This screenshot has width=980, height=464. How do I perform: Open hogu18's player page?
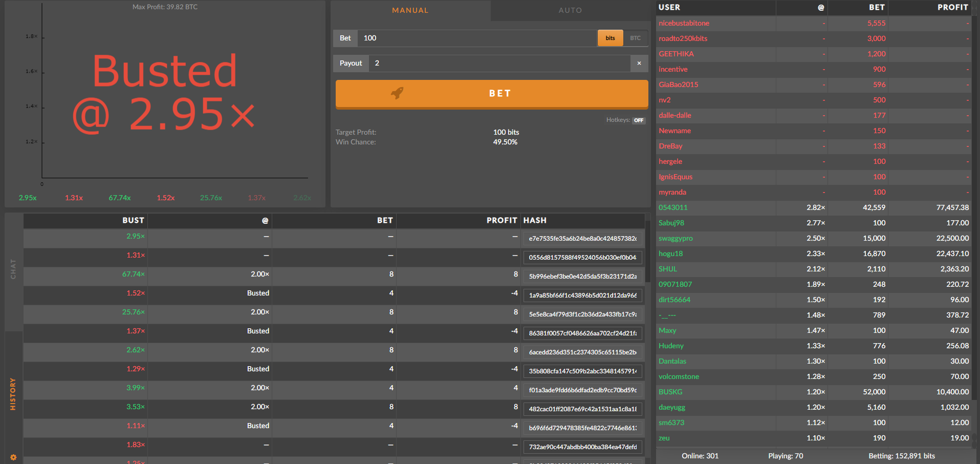670,254
